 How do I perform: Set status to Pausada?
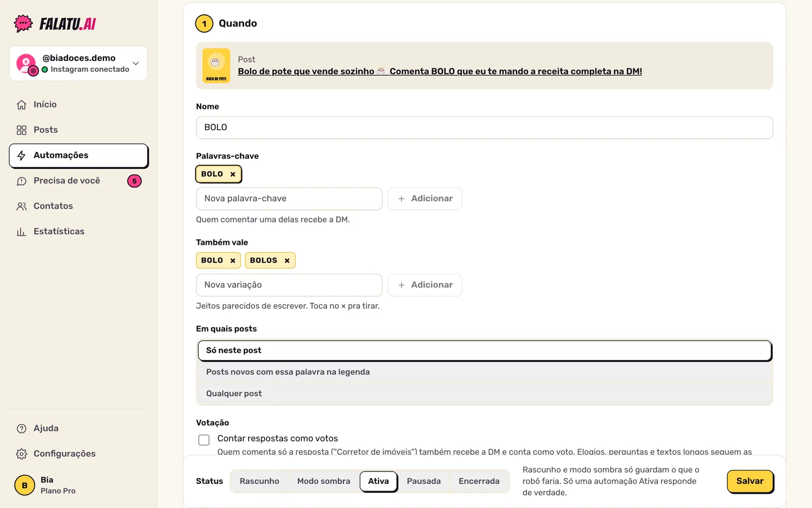tap(424, 481)
